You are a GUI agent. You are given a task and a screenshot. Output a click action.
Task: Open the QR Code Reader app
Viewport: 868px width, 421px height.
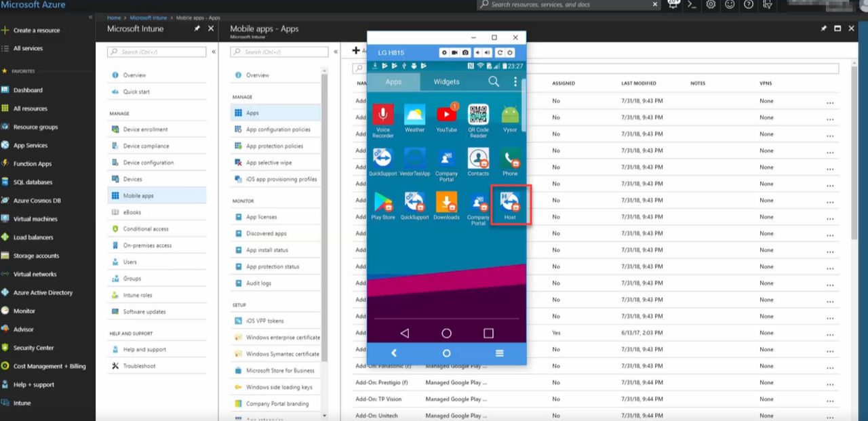(478, 121)
